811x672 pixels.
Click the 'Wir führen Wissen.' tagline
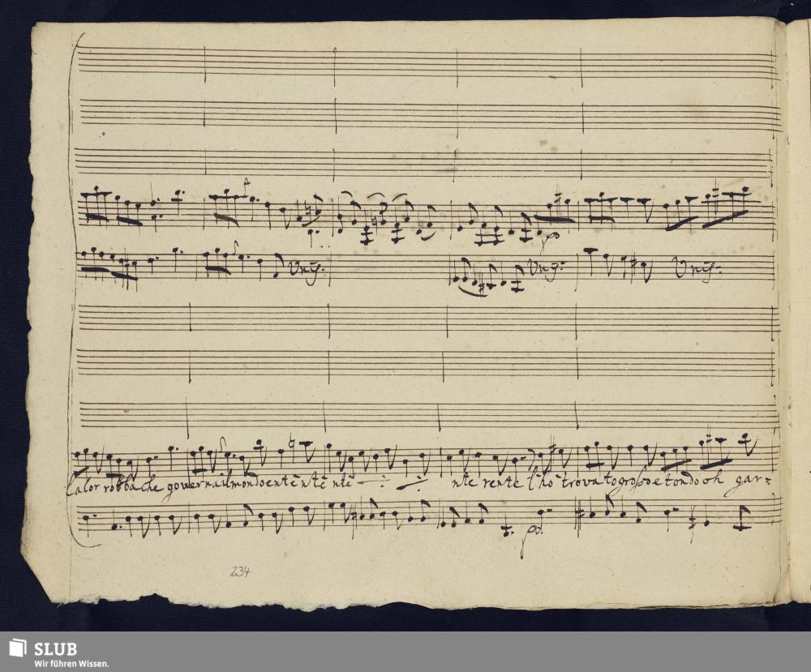[x=71, y=663]
